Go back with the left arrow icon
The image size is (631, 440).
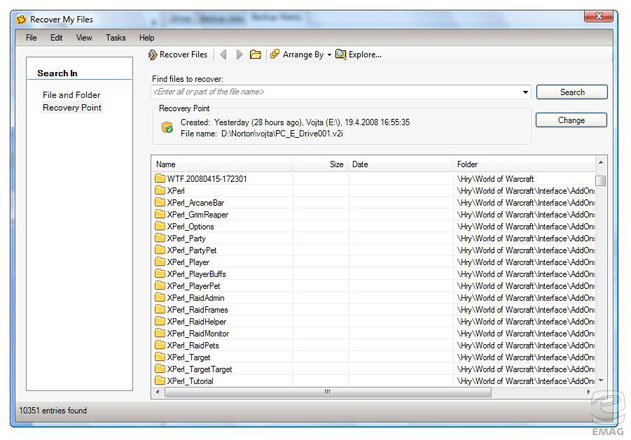[224, 54]
